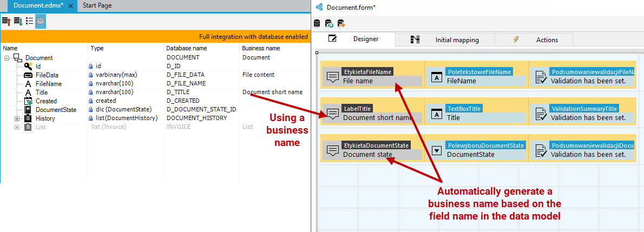Click the validation icon in ValidationSummaryTitle control

pyautogui.click(x=540, y=114)
